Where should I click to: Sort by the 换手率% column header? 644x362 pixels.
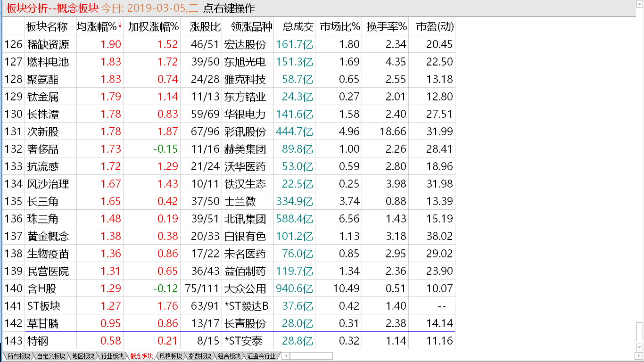pyautogui.click(x=387, y=26)
